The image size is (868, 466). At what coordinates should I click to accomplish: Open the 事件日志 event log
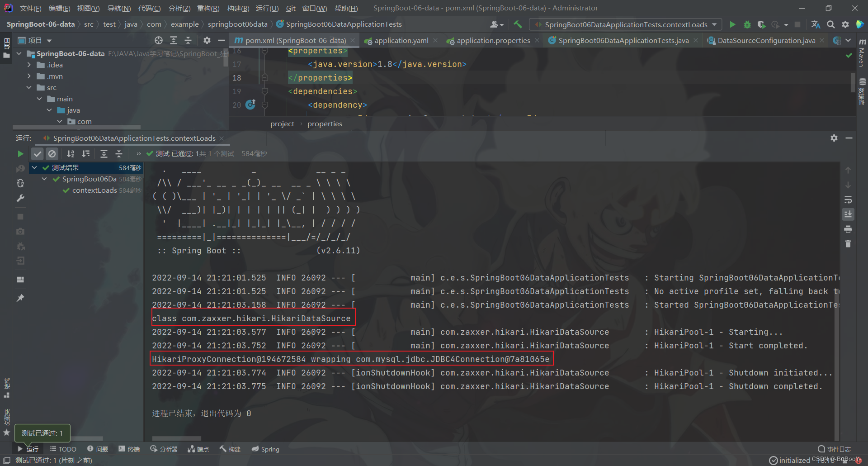coord(835,449)
